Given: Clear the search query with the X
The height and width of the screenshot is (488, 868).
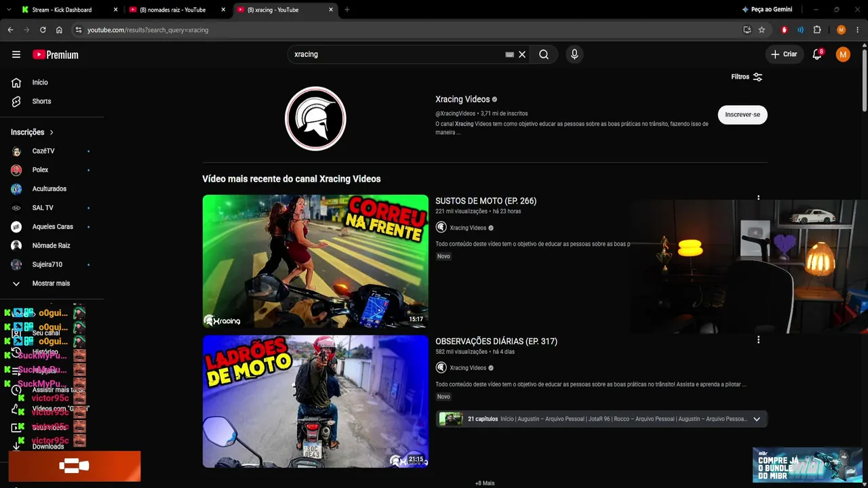Looking at the screenshot, I should tap(522, 55).
